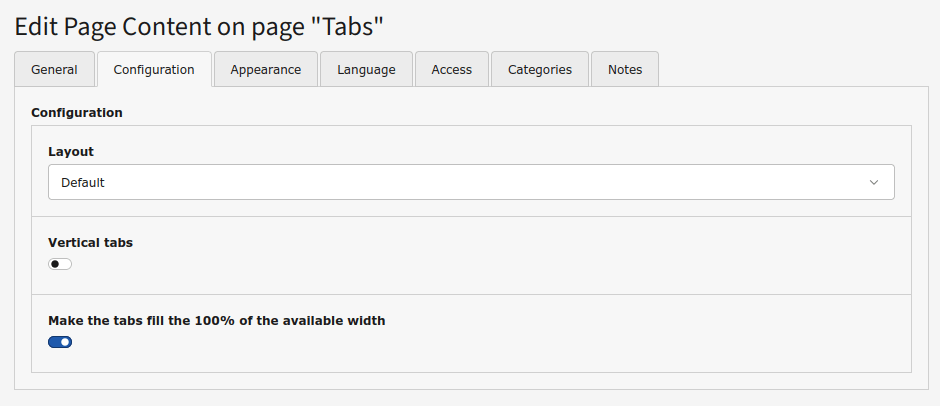Click the chevron arrow in Layout select
The image size is (940, 406).
click(x=873, y=183)
